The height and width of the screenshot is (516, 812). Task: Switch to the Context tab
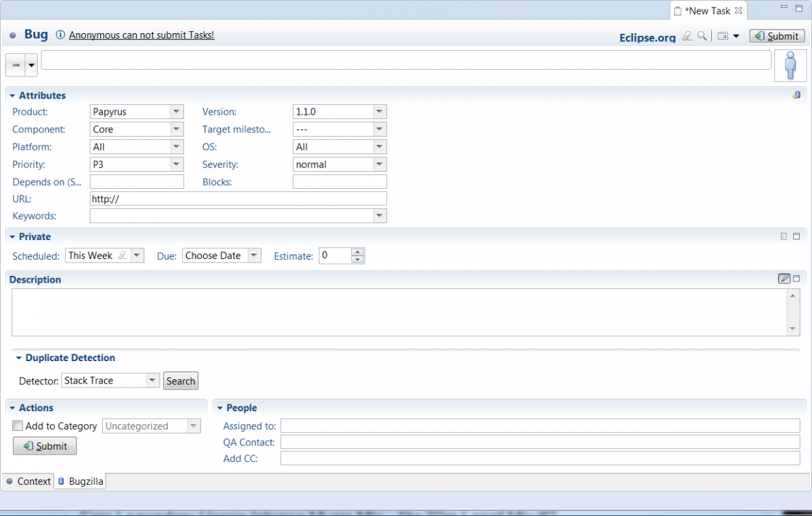click(32, 481)
